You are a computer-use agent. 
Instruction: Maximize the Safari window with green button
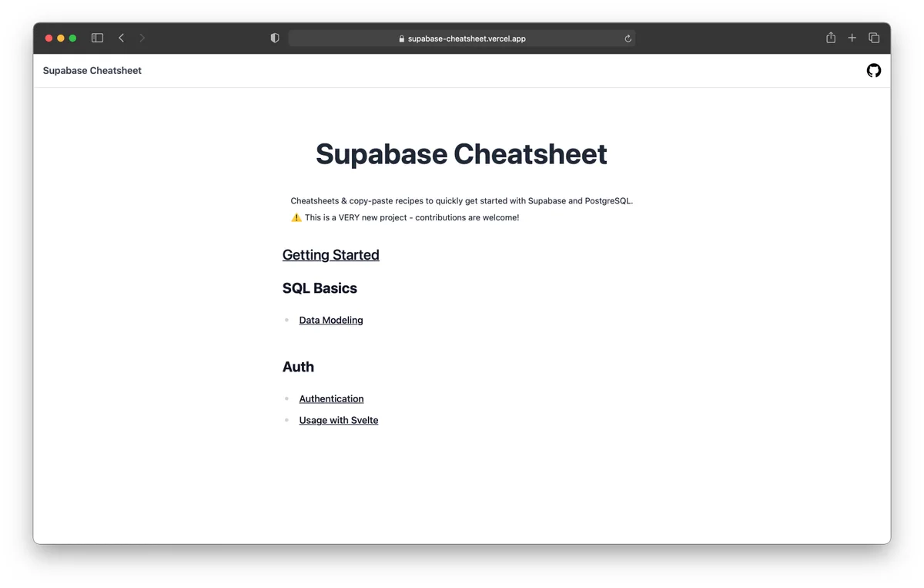pos(73,38)
